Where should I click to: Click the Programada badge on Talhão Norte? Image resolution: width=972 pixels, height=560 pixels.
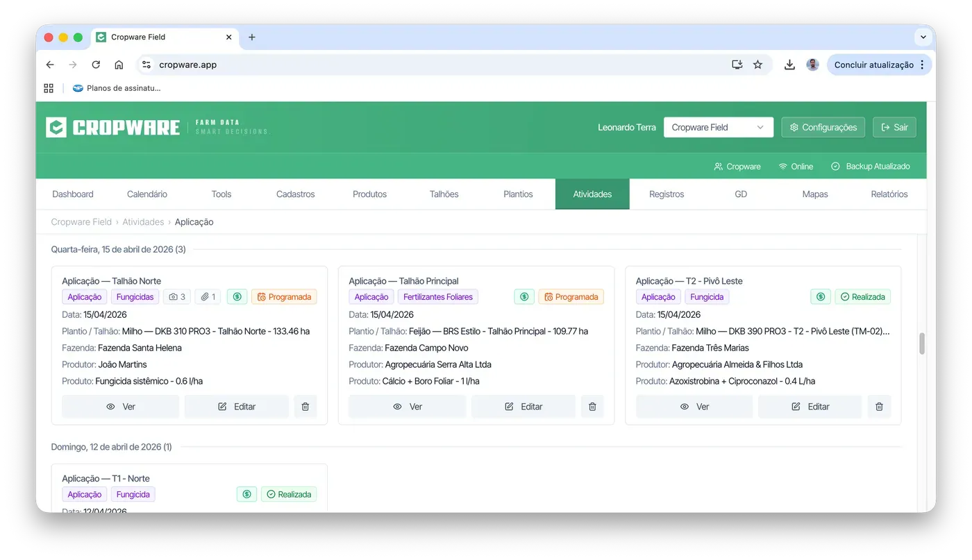[x=284, y=297]
